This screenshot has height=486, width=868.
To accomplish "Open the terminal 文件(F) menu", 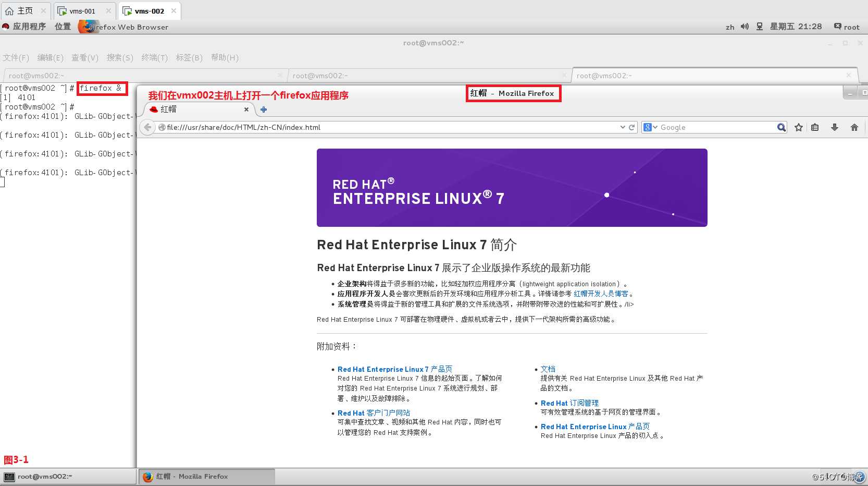I will tap(16, 58).
